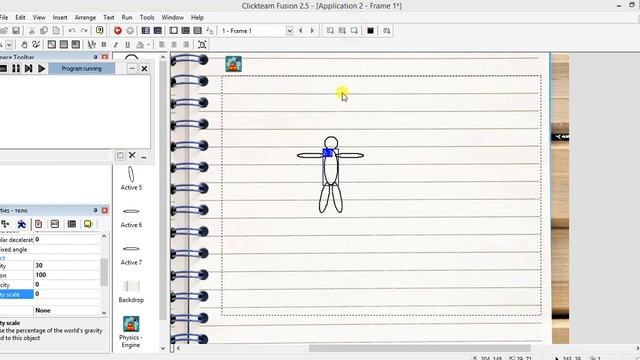Click the Paste icon in toolbar
Image resolution: width=640 pixels, height=360 pixels.
[56, 31]
